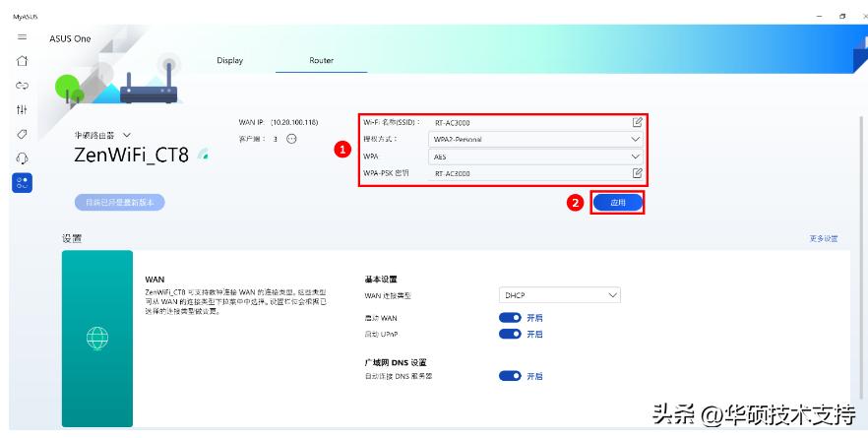Click the ASUS One page title
The image size is (868, 438).
tap(70, 38)
